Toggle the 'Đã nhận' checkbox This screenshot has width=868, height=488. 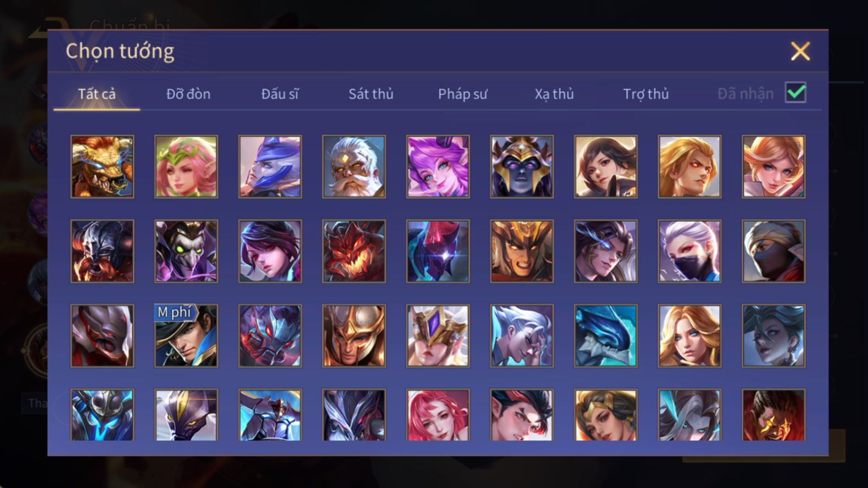795,92
